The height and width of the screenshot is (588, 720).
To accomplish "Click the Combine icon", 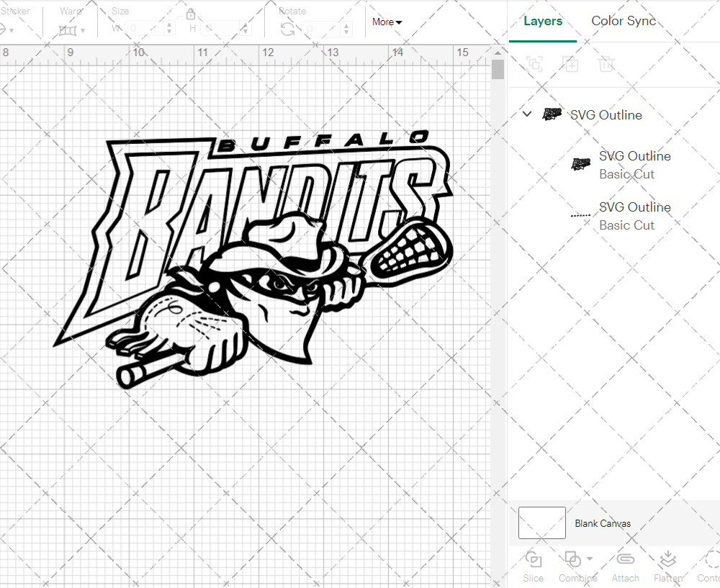I will 574,561.
